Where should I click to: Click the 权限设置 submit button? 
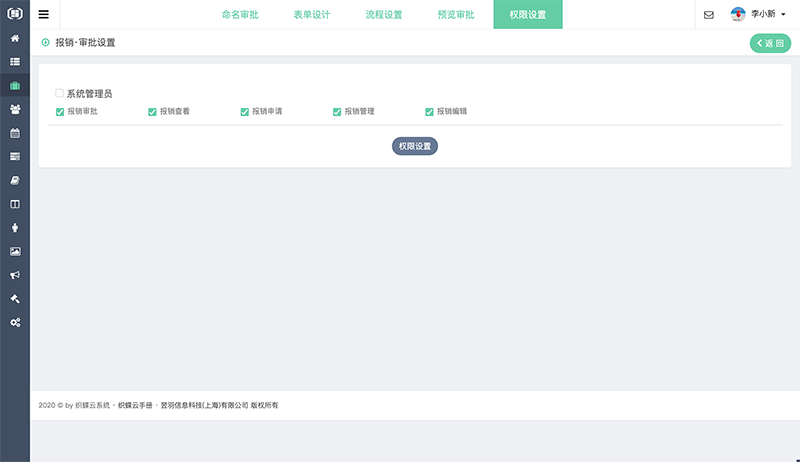[414, 146]
